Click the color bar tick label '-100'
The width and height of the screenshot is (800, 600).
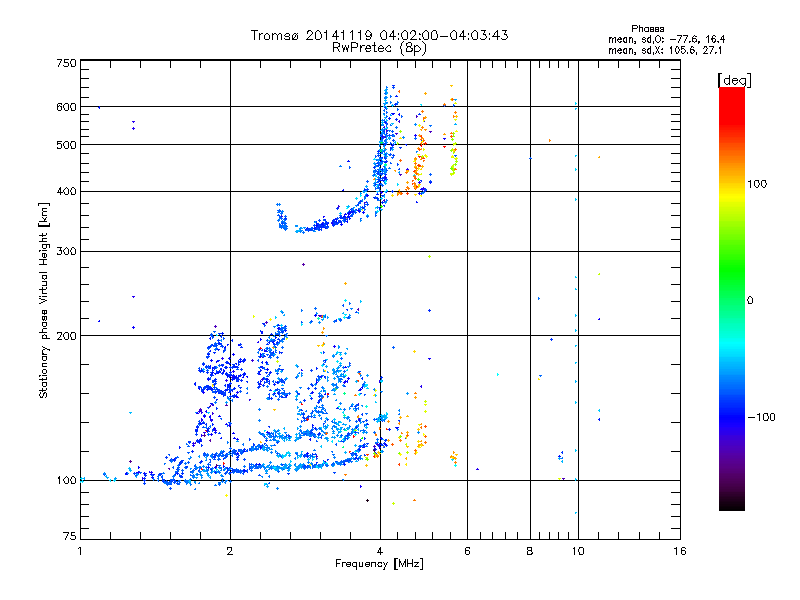[x=761, y=417]
